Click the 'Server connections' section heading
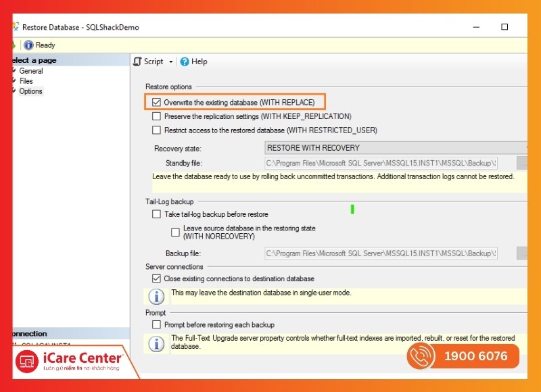The image size is (541, 392). point(174,266)
